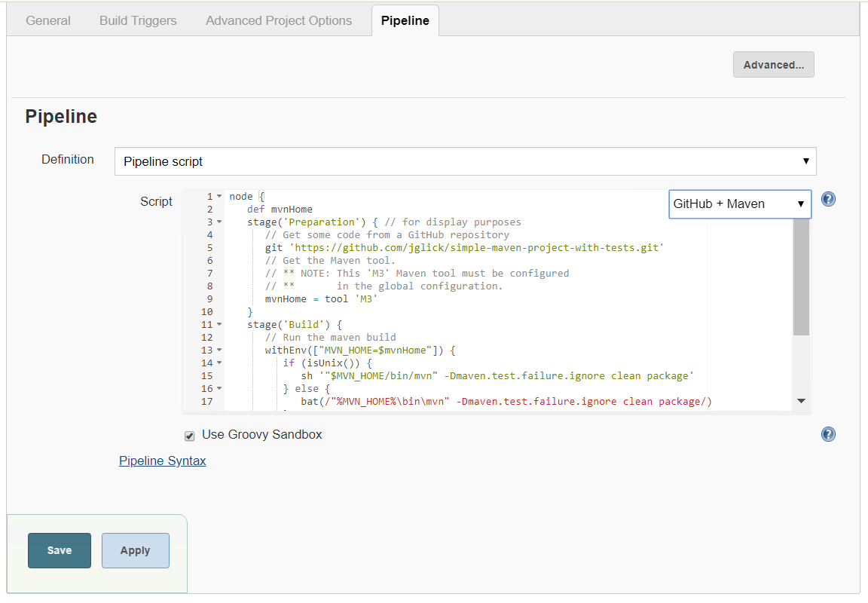Viewport: 868px width, 603px height.
Task: Fold the else block at line 16
Action: [x=219, y=389]
